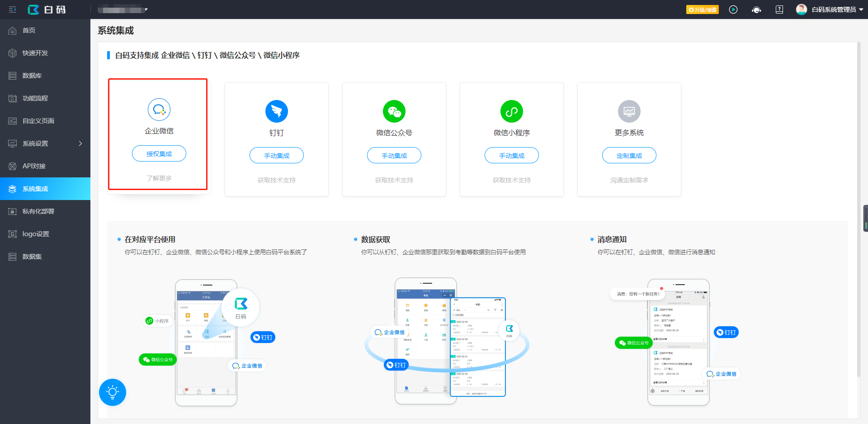Viewport: 868px width, 424px height.
Task: Click the user avatar picture
Action: coord(802,10)
